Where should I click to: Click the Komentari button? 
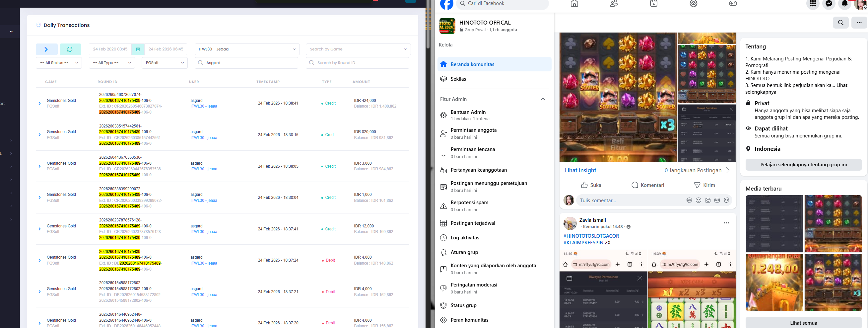click(x=648, y=185)
